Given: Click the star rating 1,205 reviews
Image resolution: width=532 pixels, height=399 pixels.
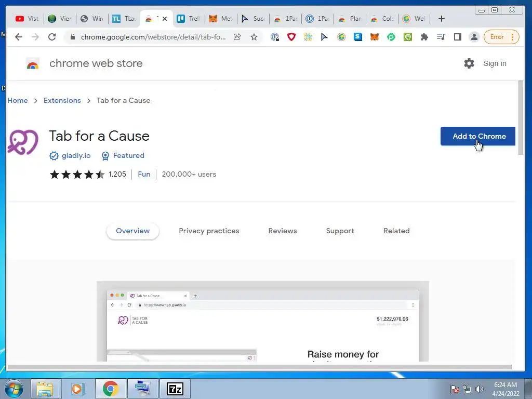Looking at the screenshot, I should [x=88, y=175].
